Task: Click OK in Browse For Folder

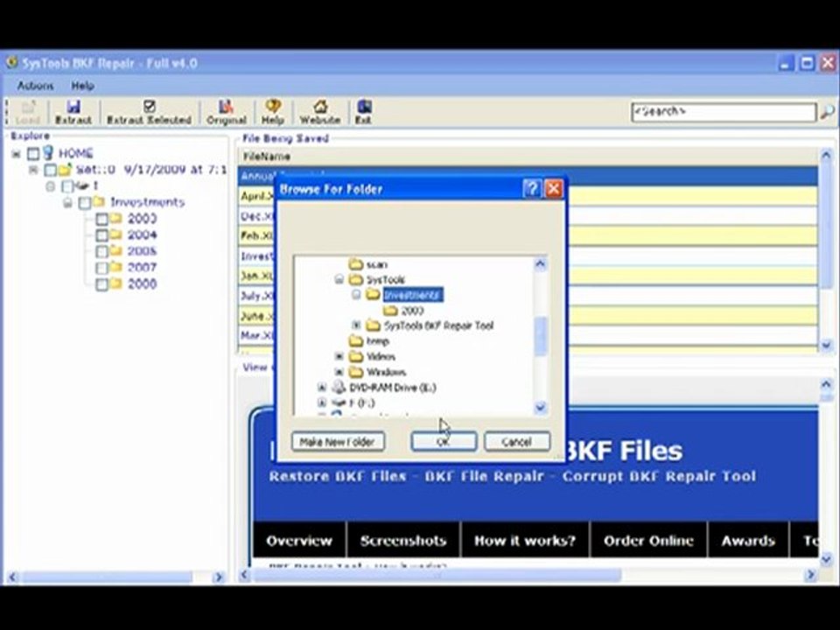Action: [x=444, y=441]
